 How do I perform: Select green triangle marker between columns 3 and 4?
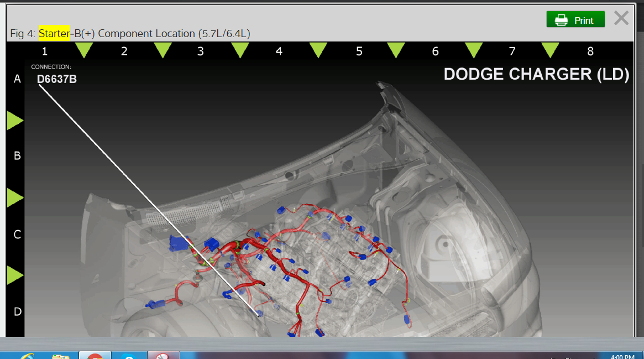(240, 50)
